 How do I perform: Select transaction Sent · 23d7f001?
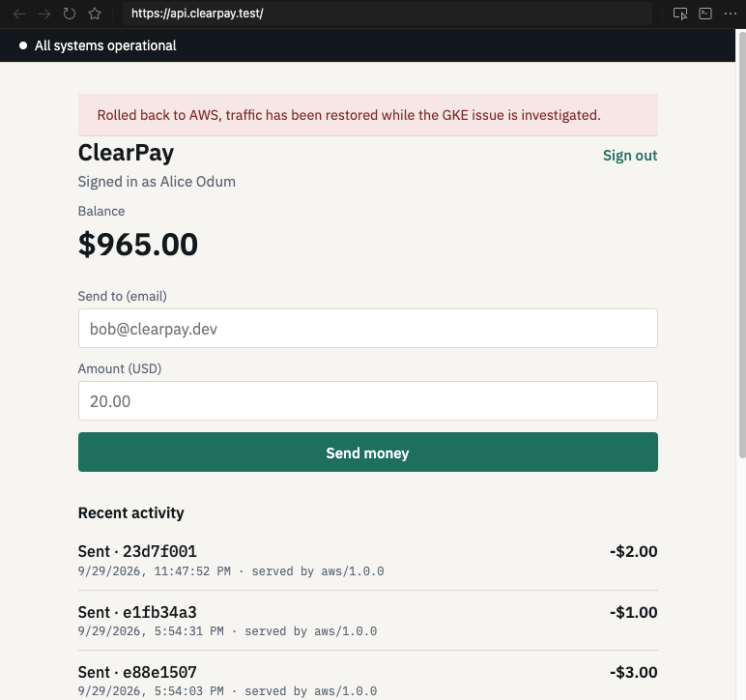[368, 560]
